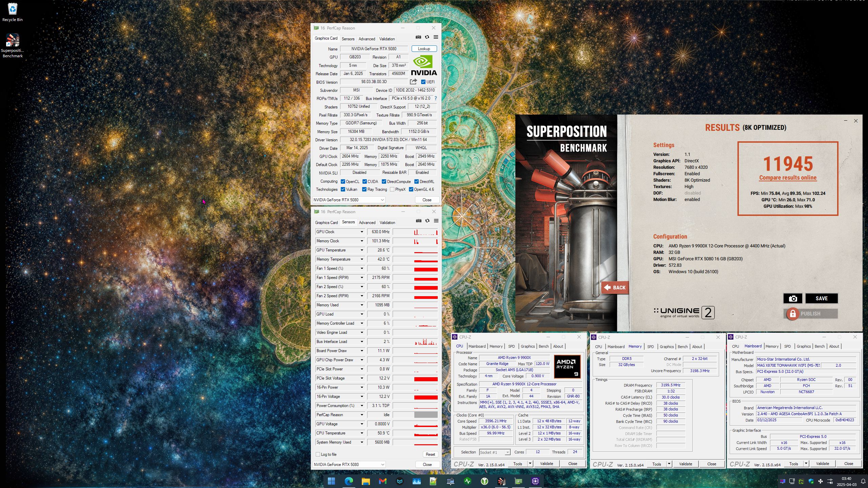This screenshot has height=488, width=868.
Task: Click the PUBLISH button in Superposition
Action: [811, 313]
